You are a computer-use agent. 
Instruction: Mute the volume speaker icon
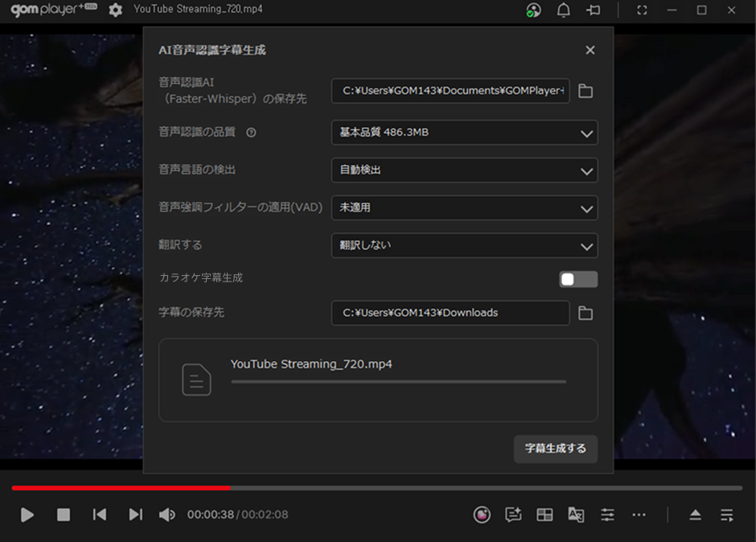pos(166,515)
